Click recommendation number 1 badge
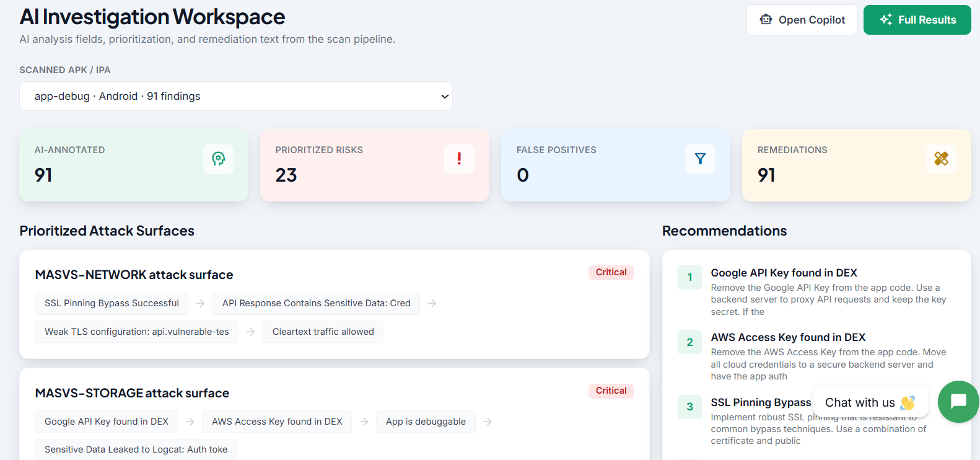This screenshot has height=460, width=980. coord(690,277)
